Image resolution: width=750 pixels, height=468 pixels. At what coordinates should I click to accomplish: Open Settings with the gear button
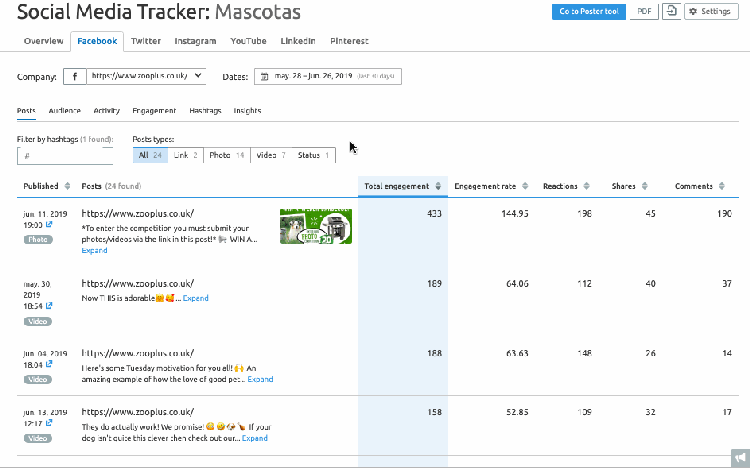point(711,11)
